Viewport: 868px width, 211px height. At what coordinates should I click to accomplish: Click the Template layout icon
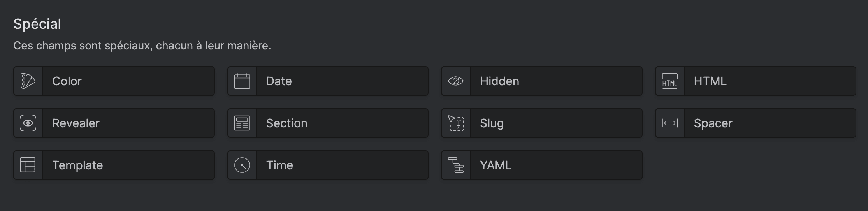(x=28, y=165)
